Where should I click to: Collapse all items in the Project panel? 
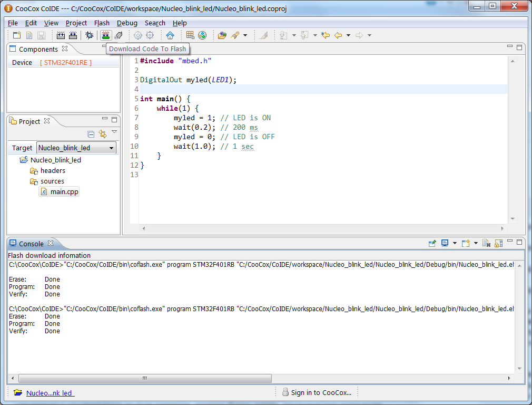click(x=91, y=133)
